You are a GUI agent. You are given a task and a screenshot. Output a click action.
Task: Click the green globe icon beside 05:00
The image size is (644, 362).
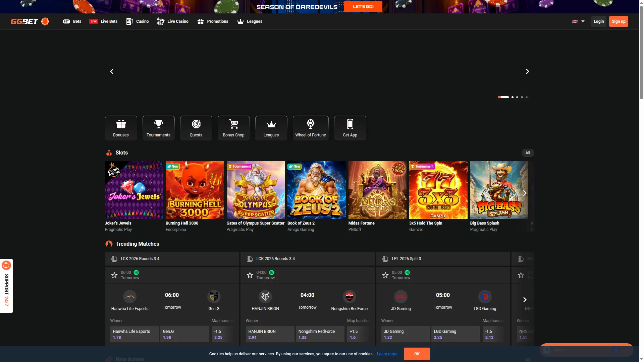coord(407,273)
